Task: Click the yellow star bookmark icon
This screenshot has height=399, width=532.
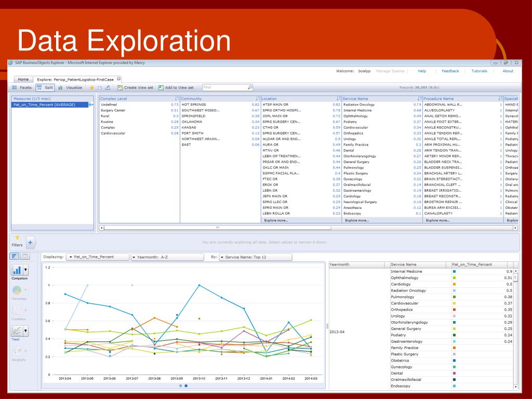Action: pyautogui.click(x=91, y=87)
